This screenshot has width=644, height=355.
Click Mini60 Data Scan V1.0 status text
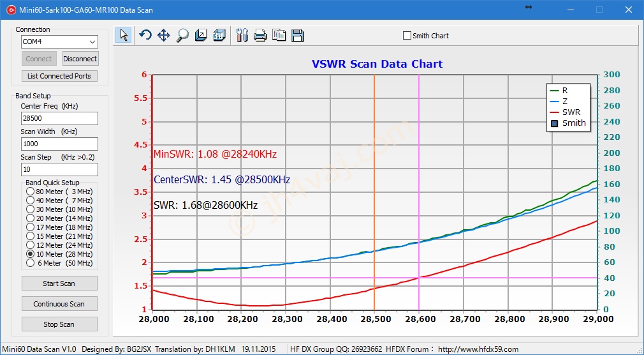(39, 349)
